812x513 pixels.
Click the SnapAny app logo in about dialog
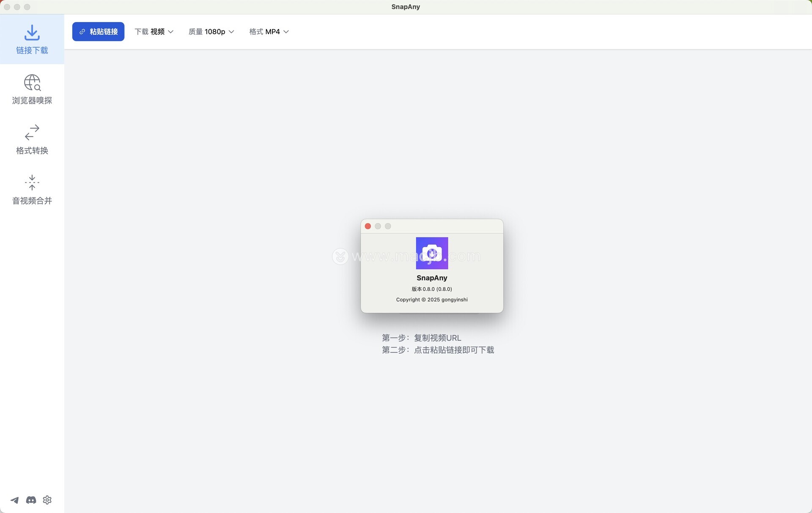point(432,253)
